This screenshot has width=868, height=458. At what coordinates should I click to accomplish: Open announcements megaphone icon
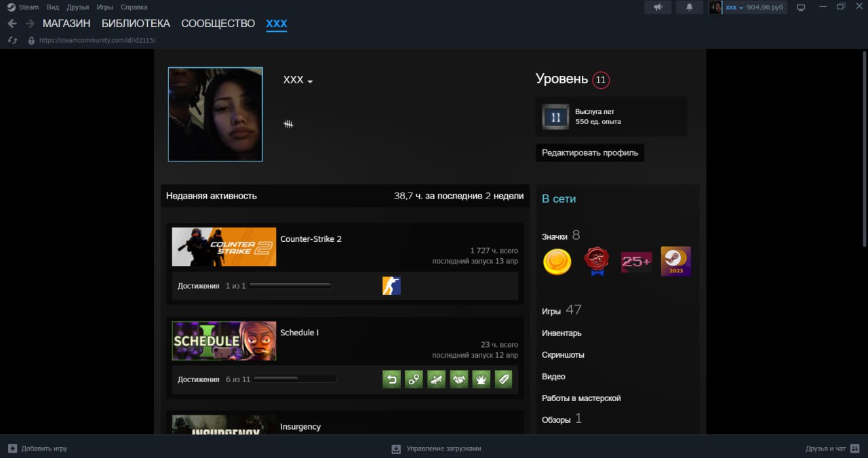point(657,7)
